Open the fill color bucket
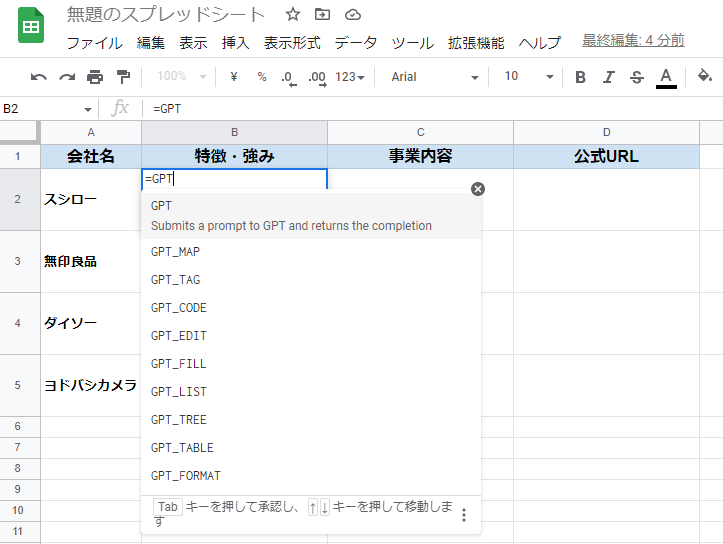The width and height of the screenshot is (723, 544). point(704,75)
